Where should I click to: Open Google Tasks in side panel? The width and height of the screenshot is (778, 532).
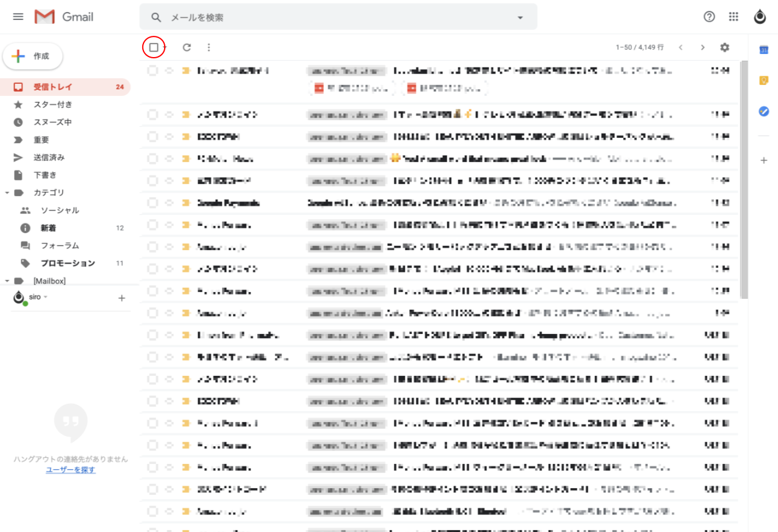tap(764, 112)
